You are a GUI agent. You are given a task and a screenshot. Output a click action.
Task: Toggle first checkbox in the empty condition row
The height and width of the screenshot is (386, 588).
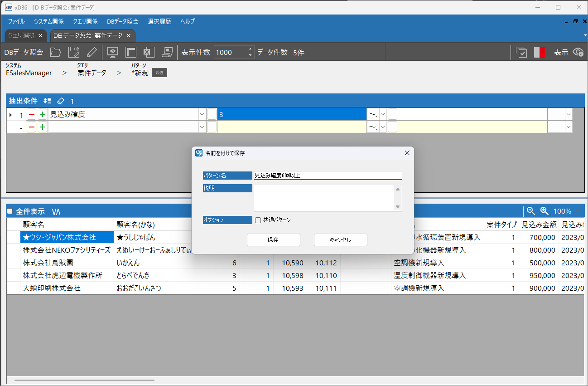(212, 127)
